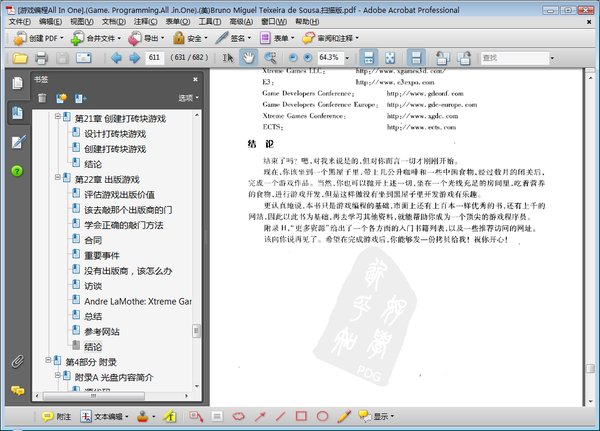Click expand current bookmark icon
The height and width of the screenshot is (431, 600).
(x=80, y=98)
